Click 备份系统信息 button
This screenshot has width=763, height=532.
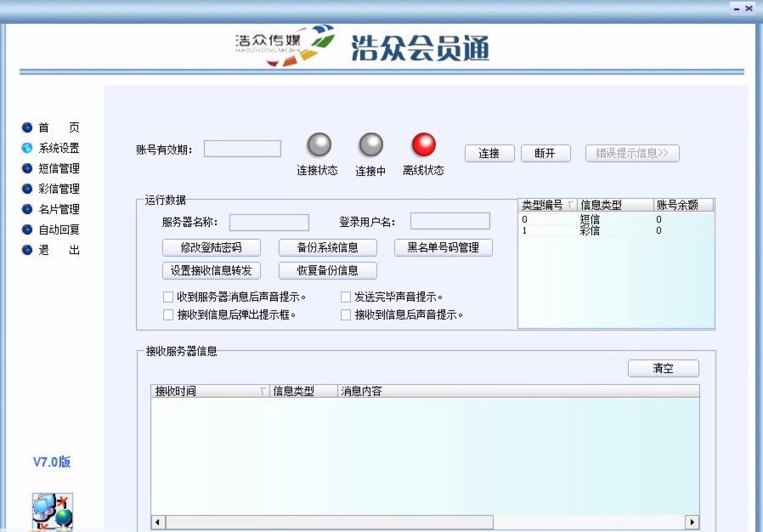[327, 247]
